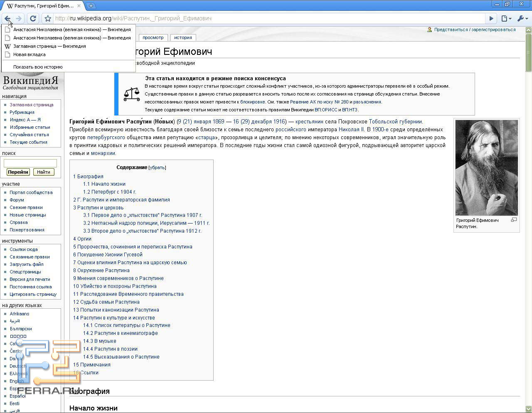Select first Анастасия Николаевна history entry
The width and height of the screenshot is (532, 413).
point(69,29)
